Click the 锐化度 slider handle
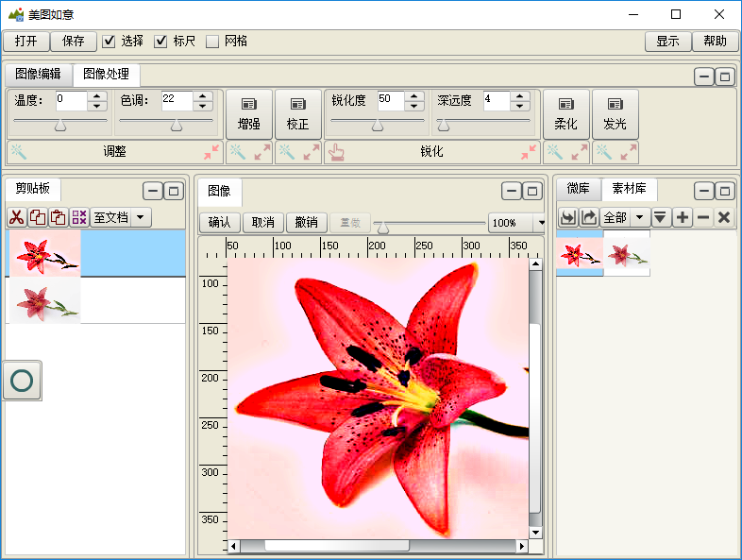The width and height of the screenshot is (742, 560). [x=378, y=125]
